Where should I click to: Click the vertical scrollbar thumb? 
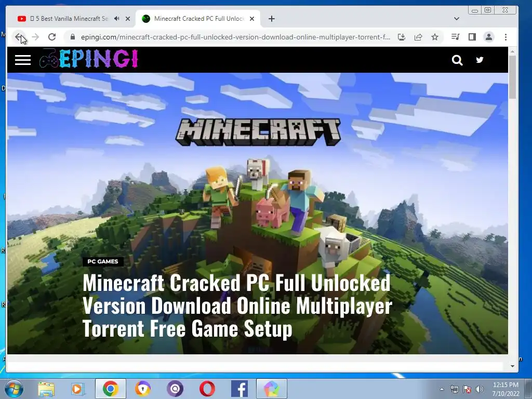[512, 77]
